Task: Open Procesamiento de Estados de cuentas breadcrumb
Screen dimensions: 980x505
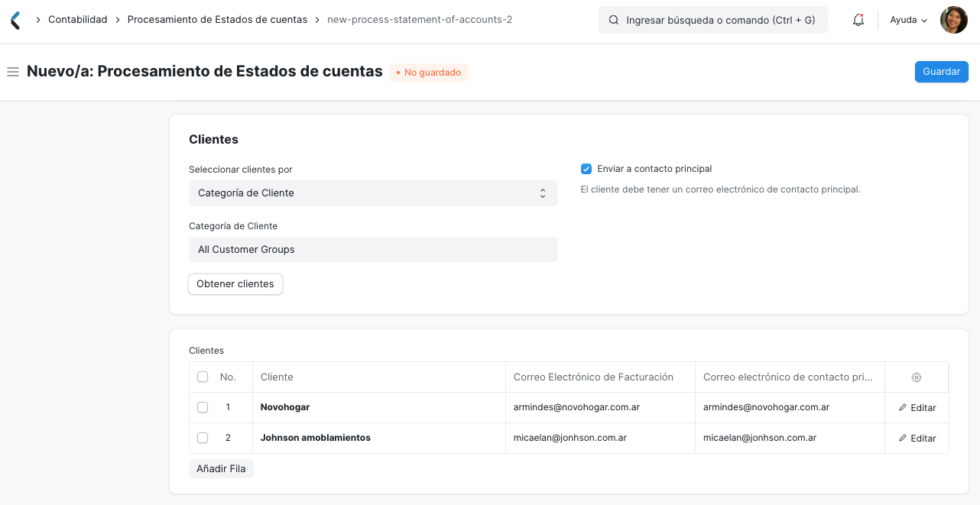Action: click(219, 19)
